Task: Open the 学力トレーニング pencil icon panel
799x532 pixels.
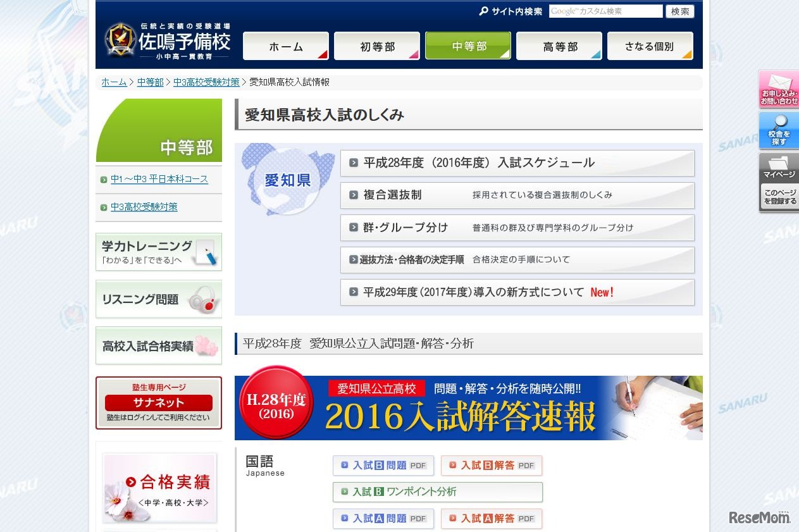Action: tap(158, 251)
